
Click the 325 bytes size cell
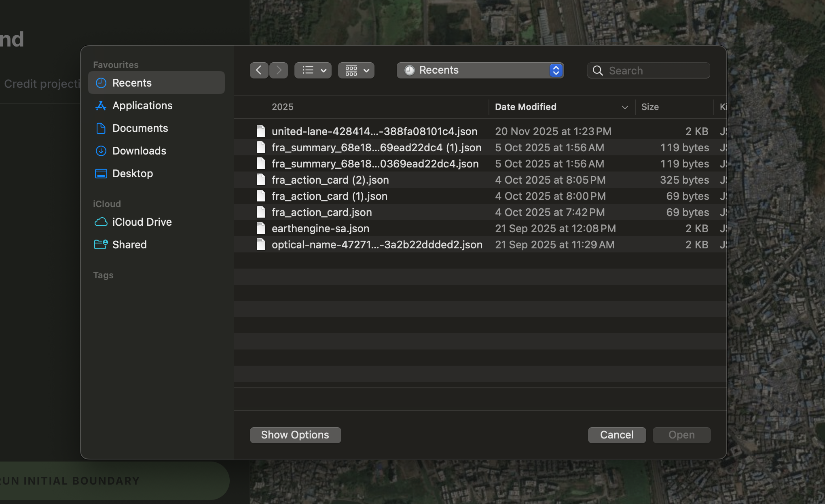(x=684, y=180)
